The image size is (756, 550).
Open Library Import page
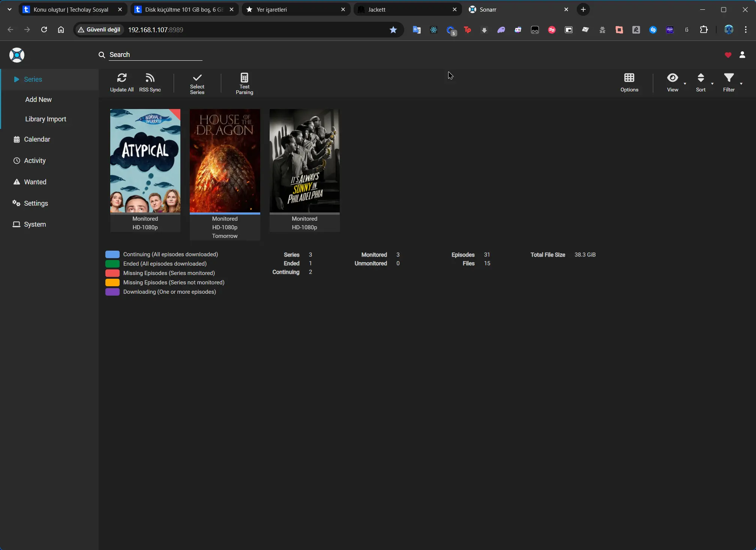[45, 119]
